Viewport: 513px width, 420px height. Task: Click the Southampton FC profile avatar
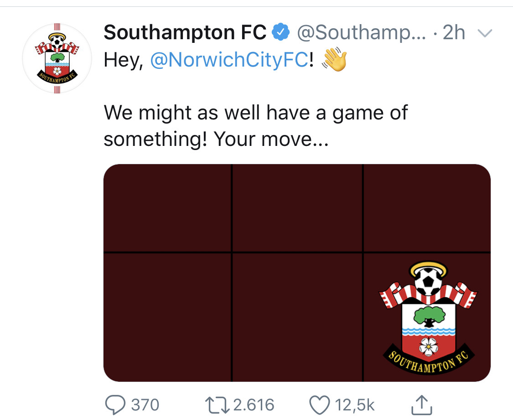coord(57,58)
